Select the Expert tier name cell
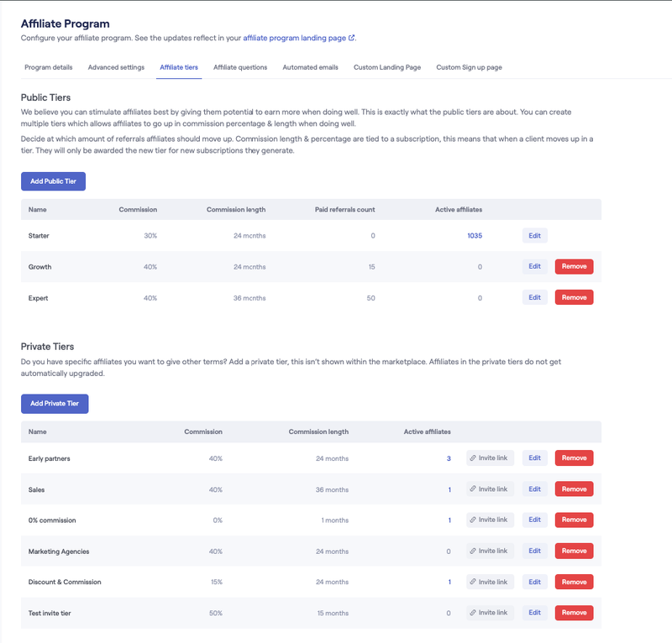The width and height of the screenshot is (672, 643). coord(38,298)
